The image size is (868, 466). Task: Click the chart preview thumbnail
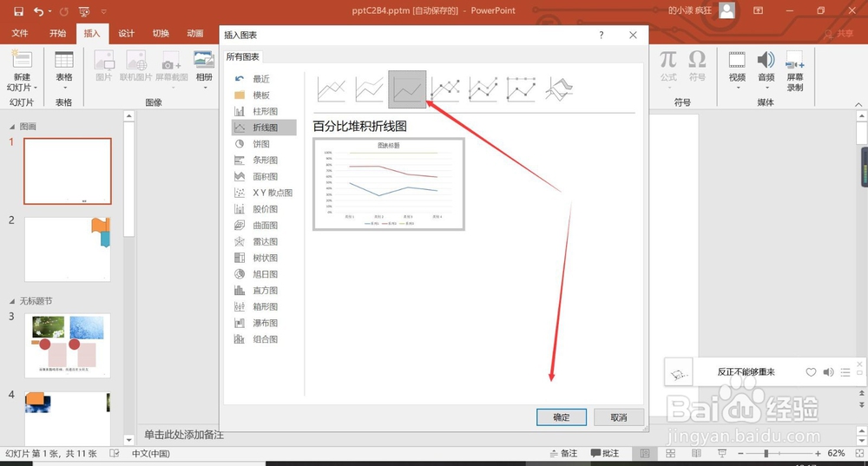tap(389, 184)
